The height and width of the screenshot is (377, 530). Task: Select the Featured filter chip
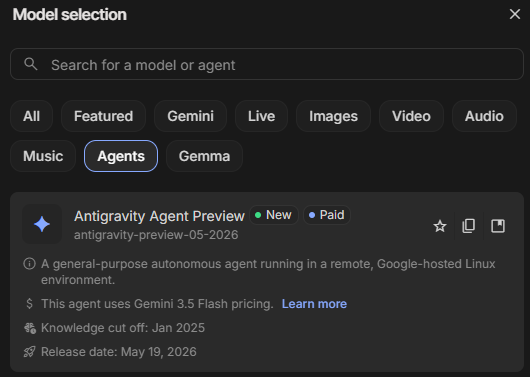pos(103,116)
